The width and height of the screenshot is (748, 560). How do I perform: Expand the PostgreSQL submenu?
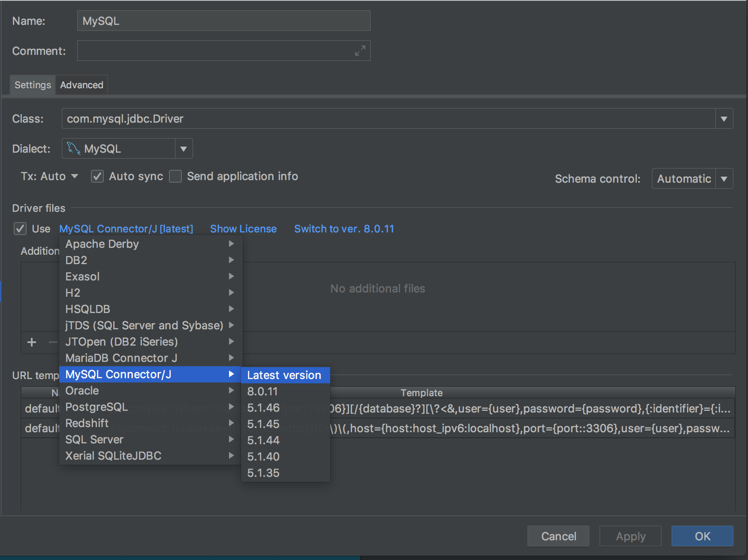[x=151, y=407]
